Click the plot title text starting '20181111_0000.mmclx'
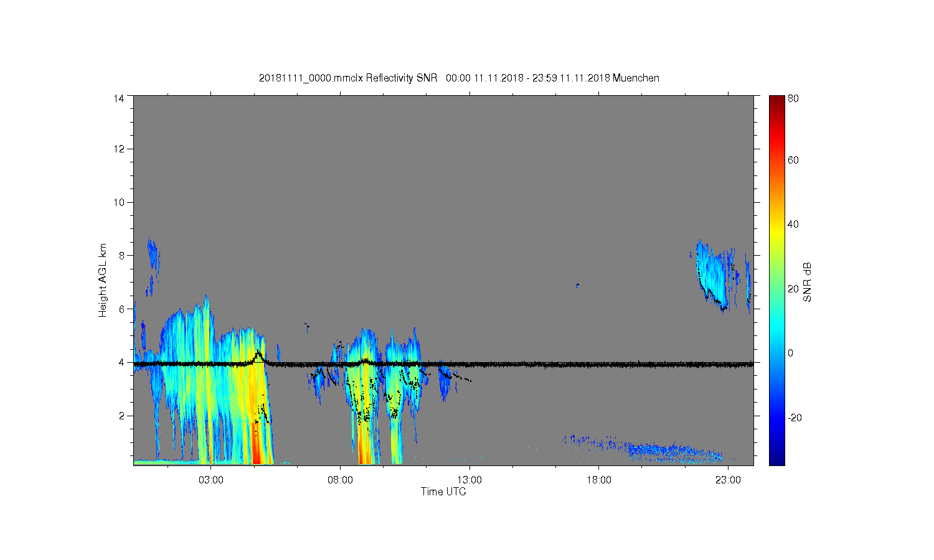934x560 pixels. click(459, 78)
